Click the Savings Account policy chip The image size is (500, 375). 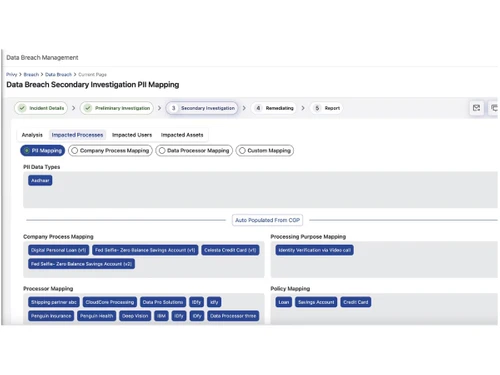click(x=316, y=302)
